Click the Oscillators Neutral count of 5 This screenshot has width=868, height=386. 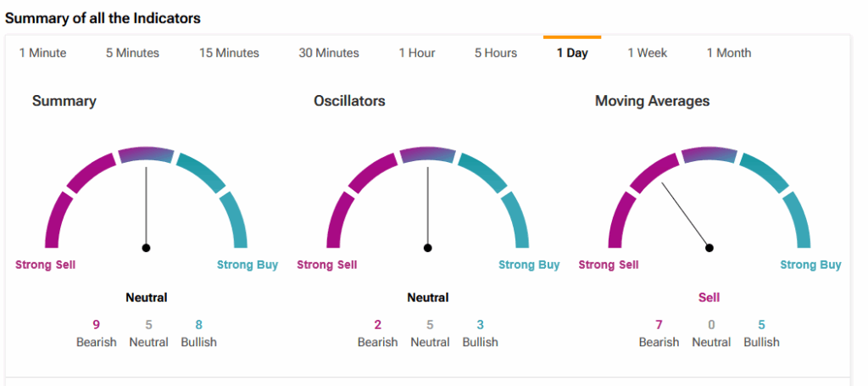[x=430, y=324]
